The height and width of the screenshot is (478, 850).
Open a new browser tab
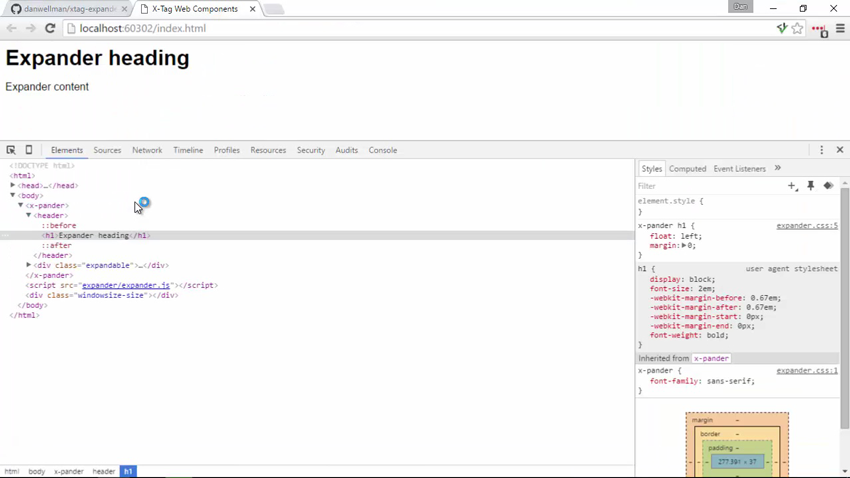tap(274, 9)
